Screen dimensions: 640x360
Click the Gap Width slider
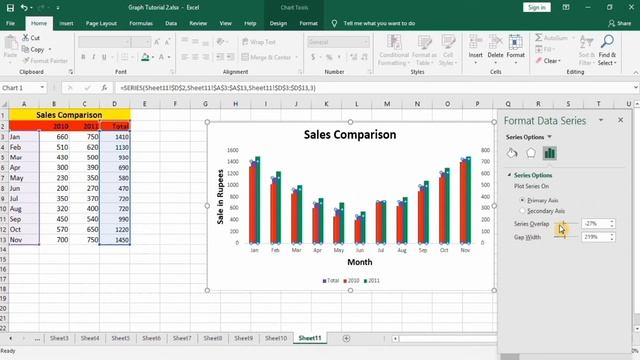pyautogui.click(x=565, y=237)
